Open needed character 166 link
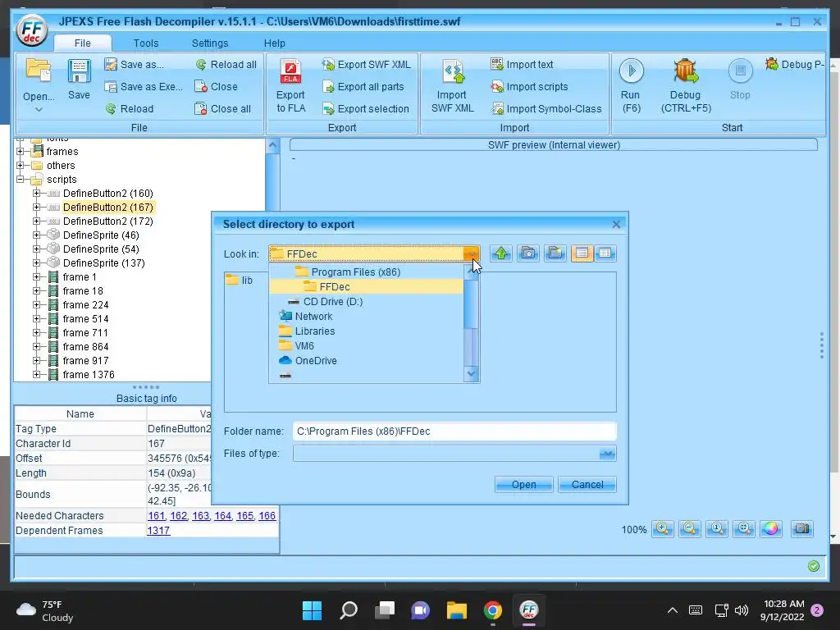 pos(267,515)
